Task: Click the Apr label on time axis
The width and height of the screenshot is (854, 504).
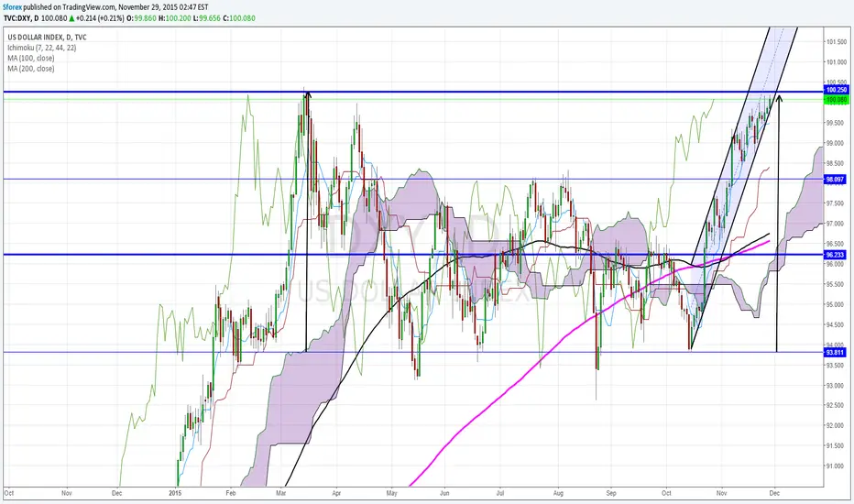Action: pos(336,493)
